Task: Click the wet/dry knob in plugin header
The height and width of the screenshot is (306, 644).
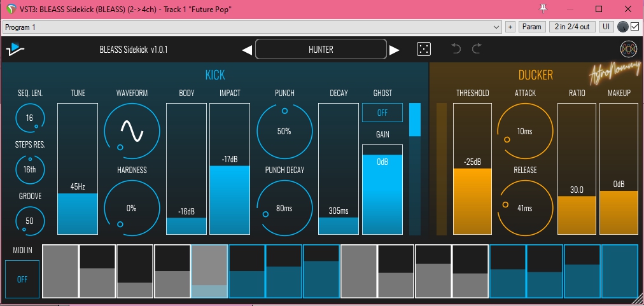Action: tap(622, 27)
